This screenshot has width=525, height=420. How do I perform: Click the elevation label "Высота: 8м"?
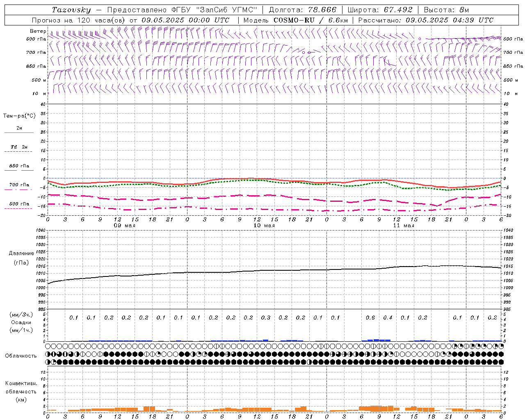[446, 10]
